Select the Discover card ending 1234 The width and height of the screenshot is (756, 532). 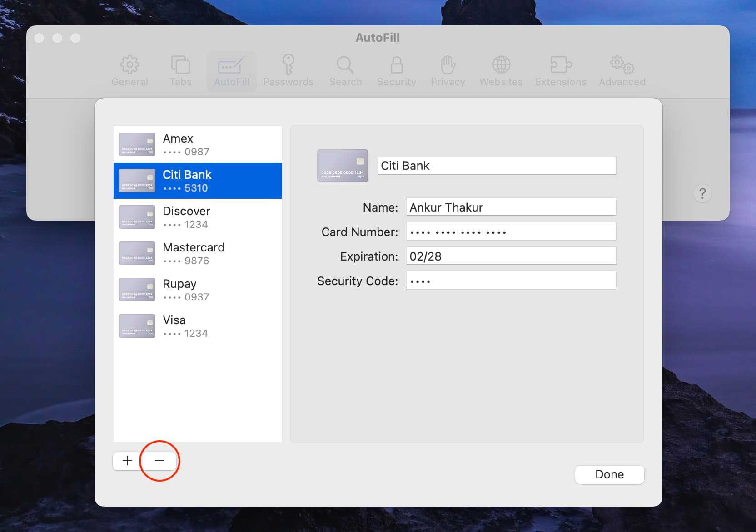[x=198, y=217]
